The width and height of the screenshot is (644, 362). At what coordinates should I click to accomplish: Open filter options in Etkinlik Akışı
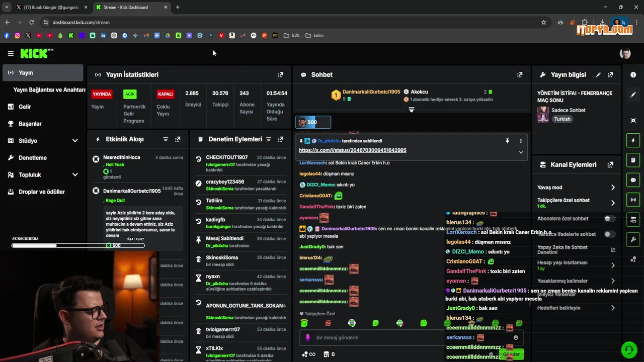[x=166, y=139]
